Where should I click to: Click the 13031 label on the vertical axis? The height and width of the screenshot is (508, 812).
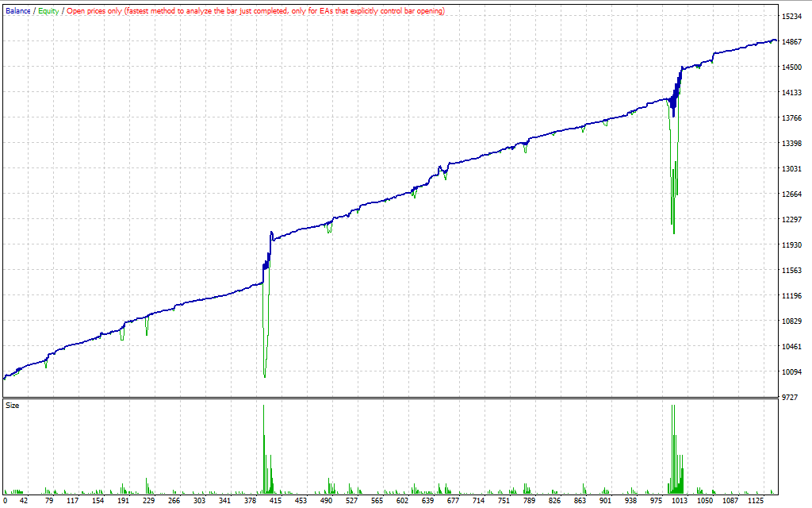792,169
